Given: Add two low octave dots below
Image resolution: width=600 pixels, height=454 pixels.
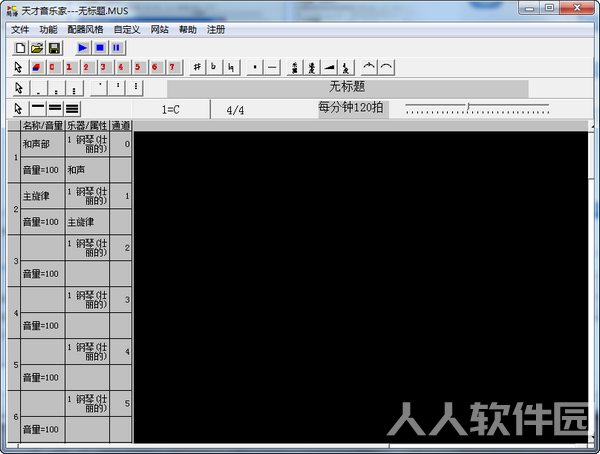Looking at the screenshot, I should [56, 88].
